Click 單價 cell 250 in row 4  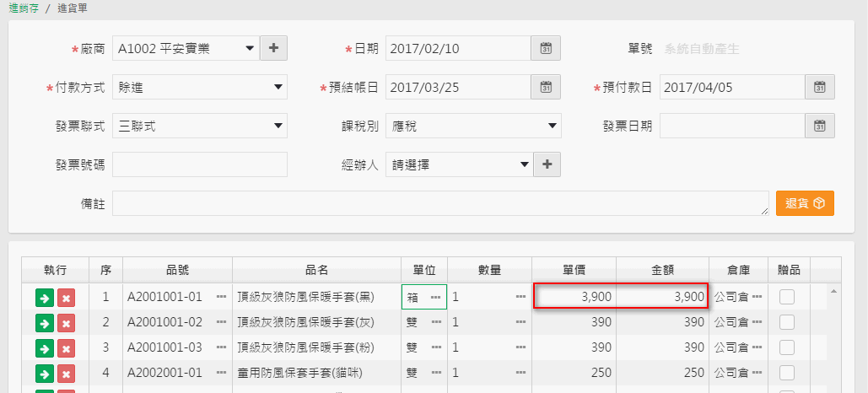[574, 373]
